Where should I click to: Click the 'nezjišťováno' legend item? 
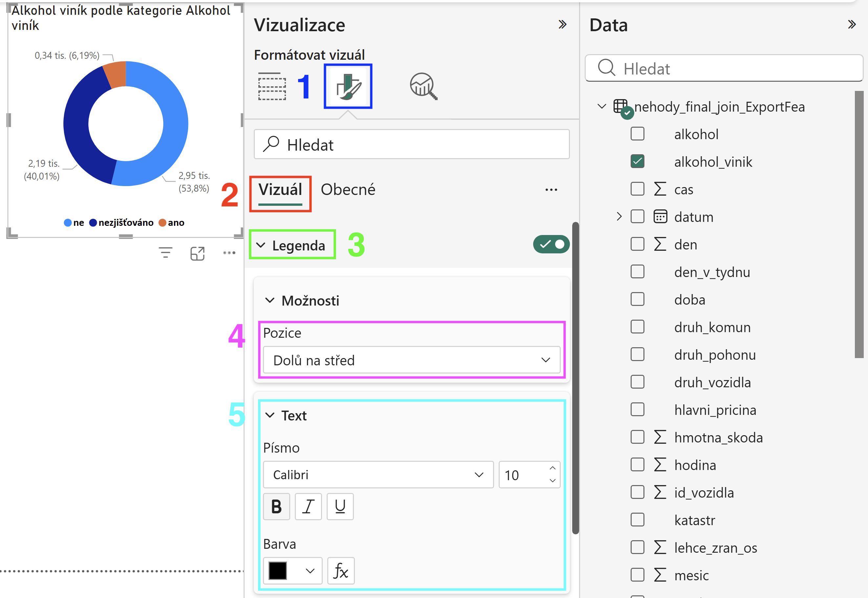click(x=121, y=223)
